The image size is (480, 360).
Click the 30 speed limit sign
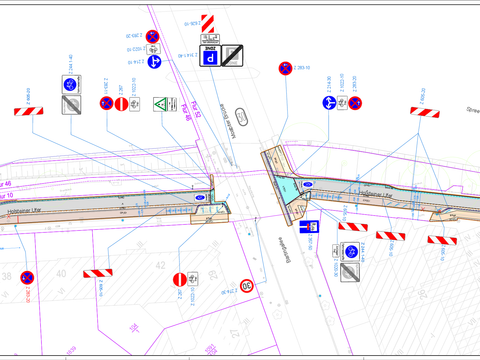click(247, 286)
